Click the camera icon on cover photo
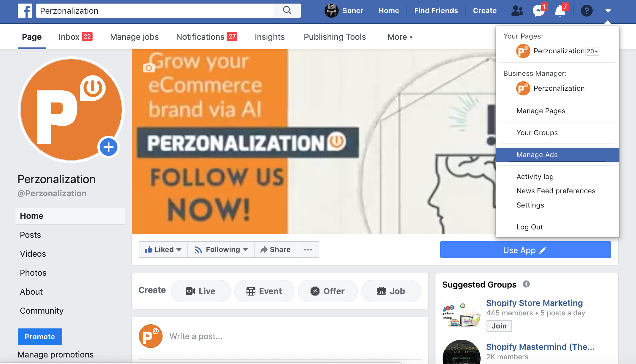This screenshot has width=636, height=364. click(149, 68)
